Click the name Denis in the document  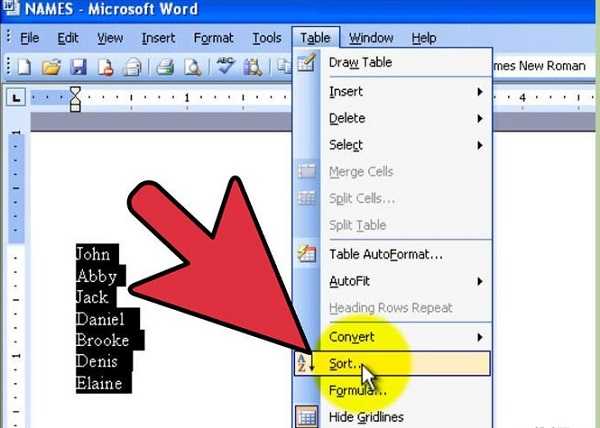96,361
